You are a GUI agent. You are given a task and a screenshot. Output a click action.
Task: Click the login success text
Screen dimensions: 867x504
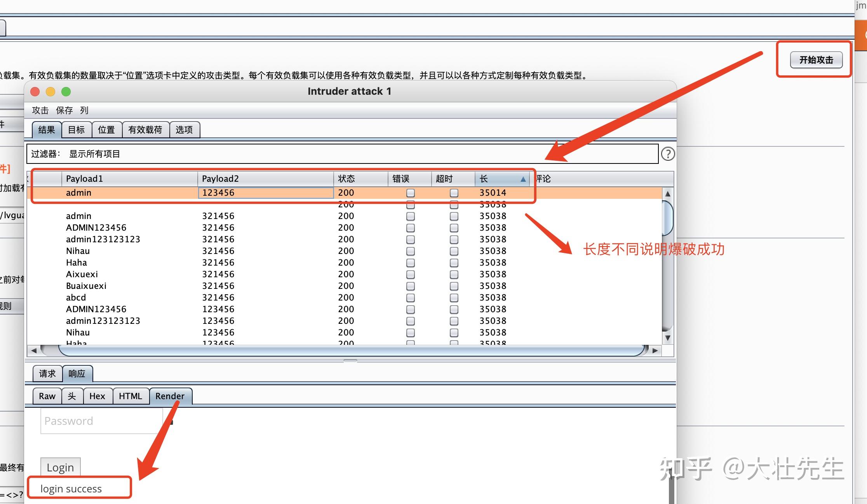point(71,489)
